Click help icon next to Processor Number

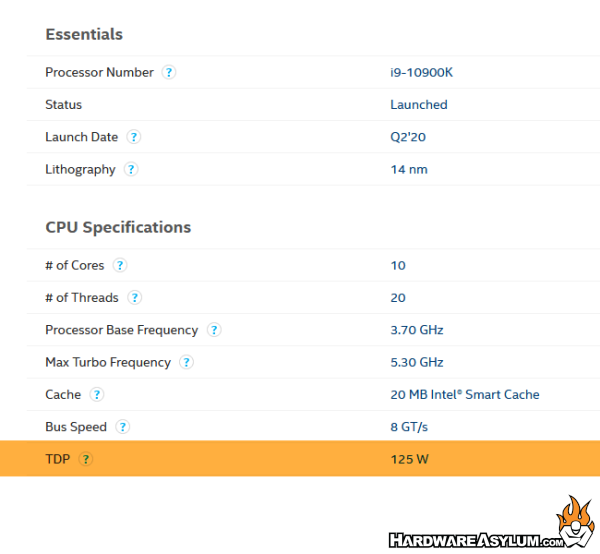click(x=169, y=72)
